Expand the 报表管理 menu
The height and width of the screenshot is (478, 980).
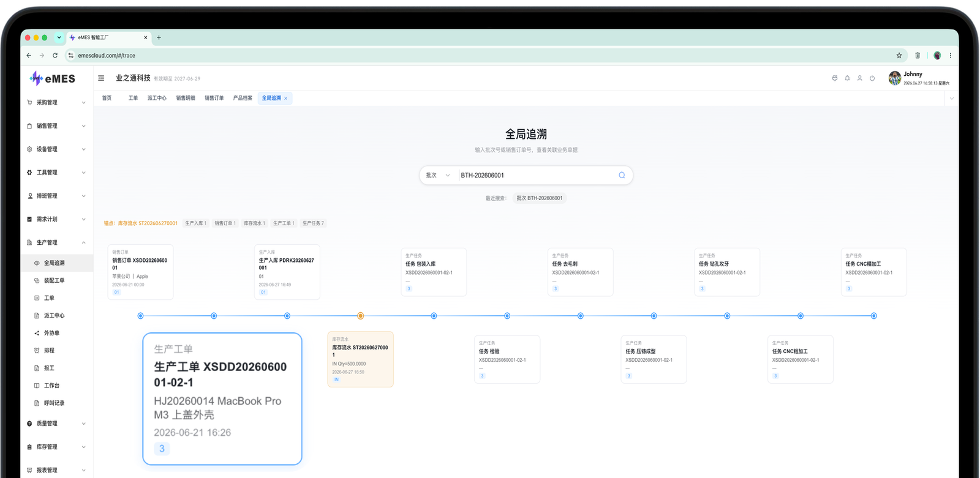pos(57,470)
